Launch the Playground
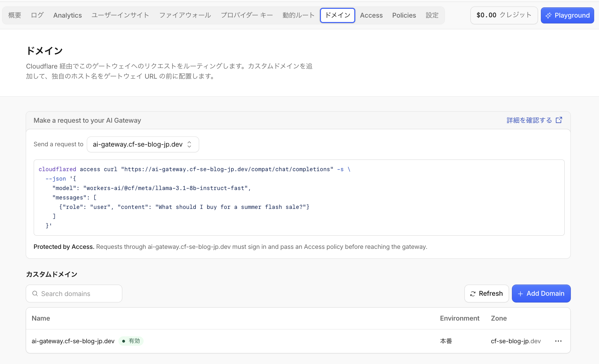 point(568,15)
